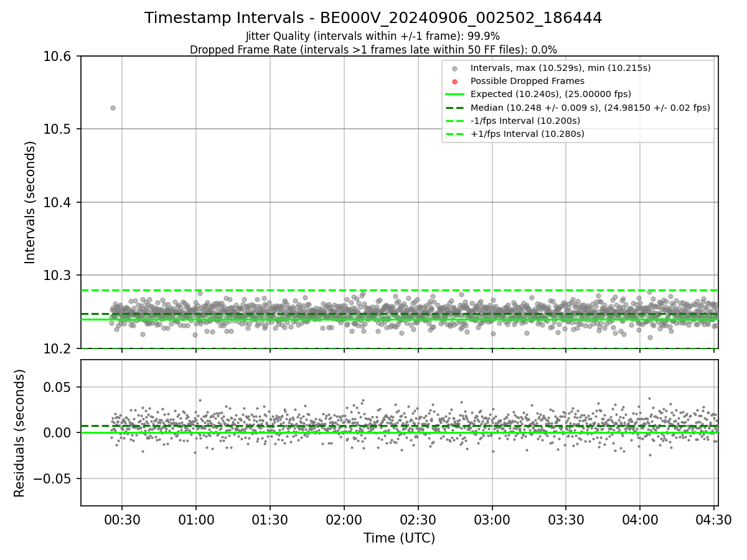Click legend entry 'Intervals, max (10.529s), min (10.215s)'
The width and height of the screenshot is (747, 560).
pos(561,68)
